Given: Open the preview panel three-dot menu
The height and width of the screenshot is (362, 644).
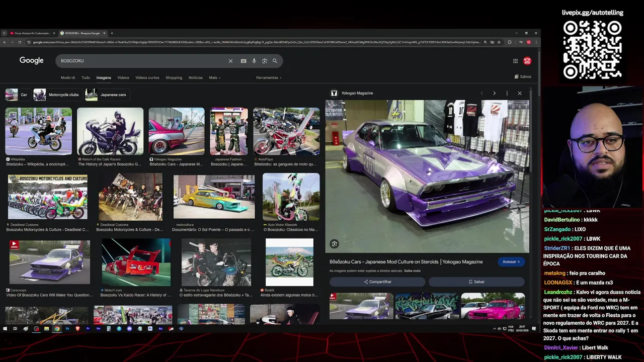Looking at the screenshot, I should click(x=507, y=93).
